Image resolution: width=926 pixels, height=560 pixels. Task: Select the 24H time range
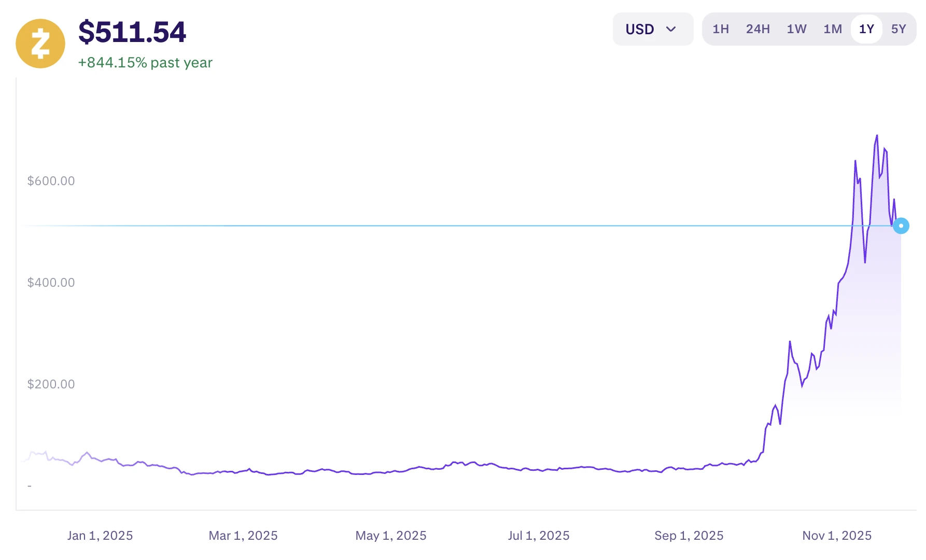[757, 29]
